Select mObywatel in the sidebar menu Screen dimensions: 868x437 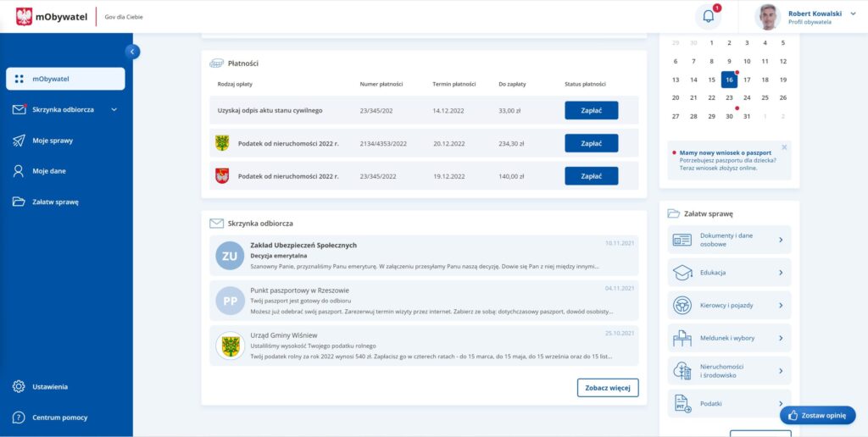[65, 79]
